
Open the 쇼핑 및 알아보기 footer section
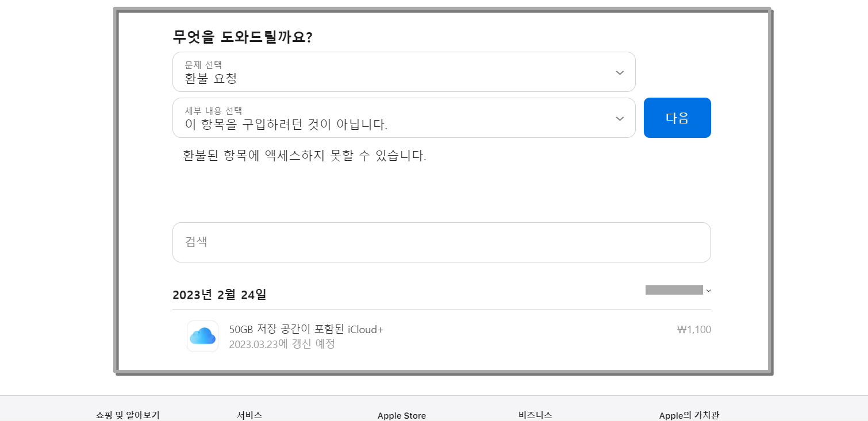point(127,415)
